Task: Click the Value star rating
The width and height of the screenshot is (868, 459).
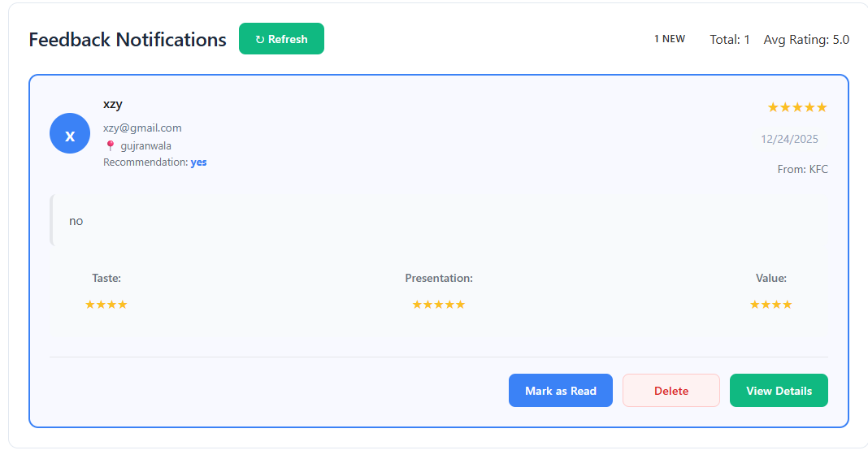Action: 770,305
